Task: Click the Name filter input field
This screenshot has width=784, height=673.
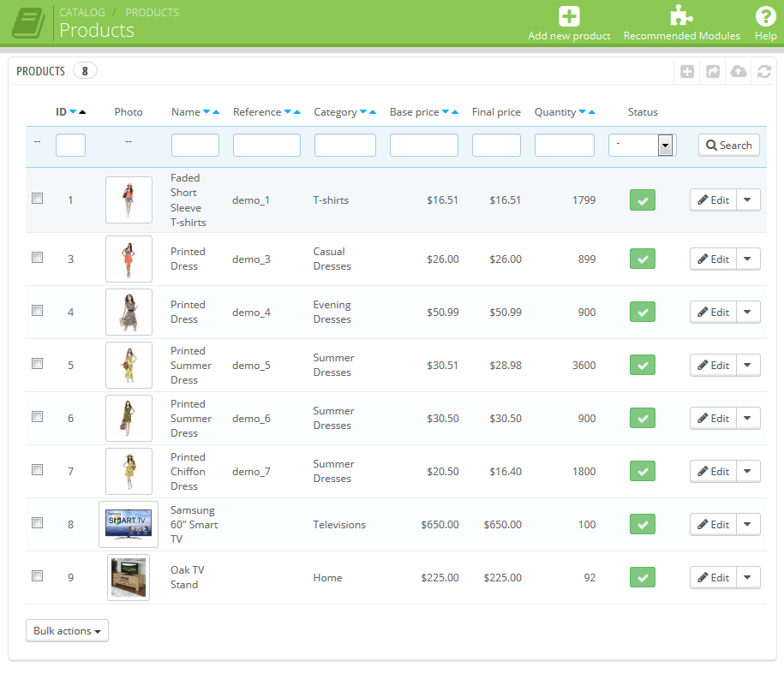Action: point(195,146)
